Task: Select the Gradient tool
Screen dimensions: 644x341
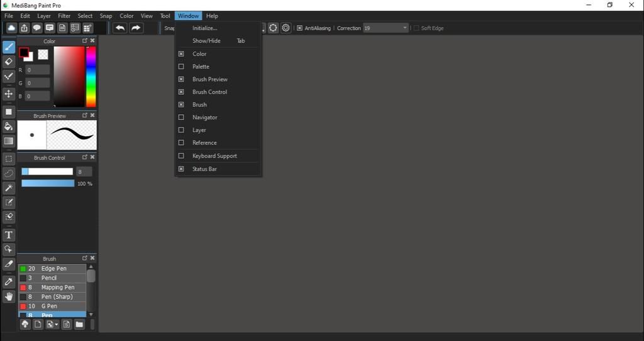Action: coord(9,141)
